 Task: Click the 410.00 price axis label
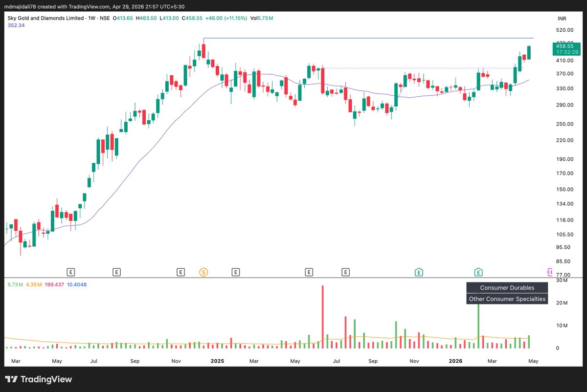564,60
